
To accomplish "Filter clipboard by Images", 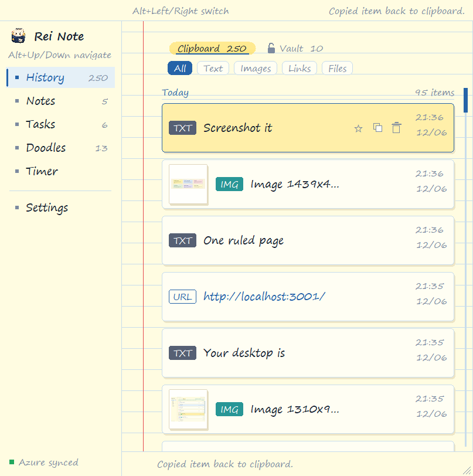I will 256,68.
